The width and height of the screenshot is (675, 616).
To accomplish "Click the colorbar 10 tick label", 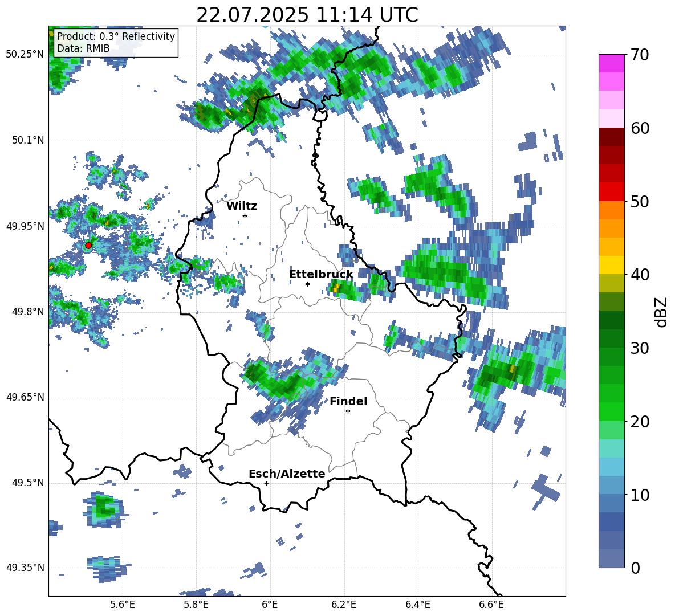I will pos(640,495).
